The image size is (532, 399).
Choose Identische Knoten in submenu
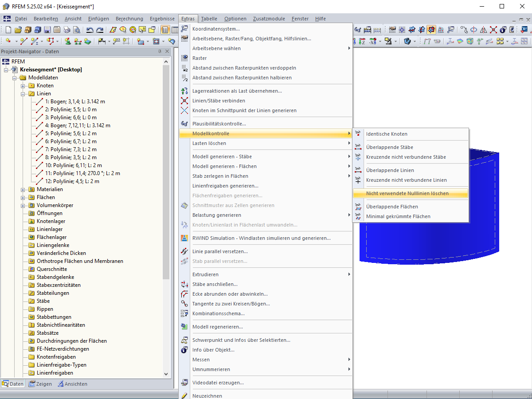coord(410,134)
